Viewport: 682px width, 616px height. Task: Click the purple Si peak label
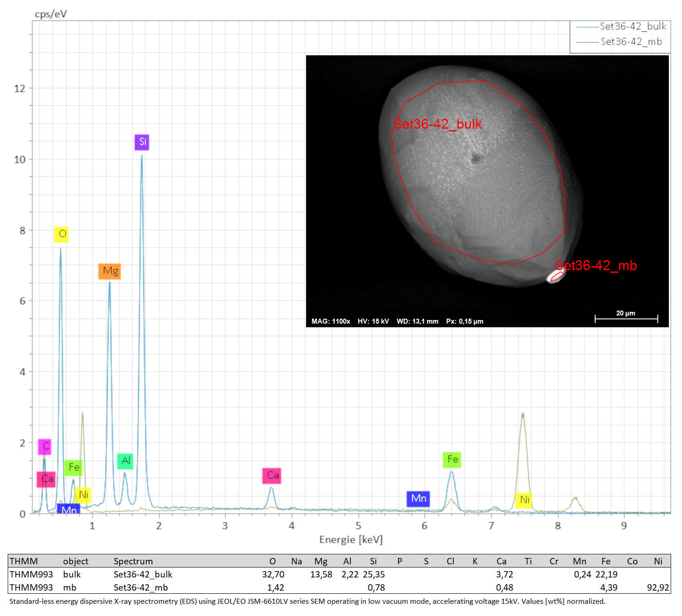(x=142, y=142)
